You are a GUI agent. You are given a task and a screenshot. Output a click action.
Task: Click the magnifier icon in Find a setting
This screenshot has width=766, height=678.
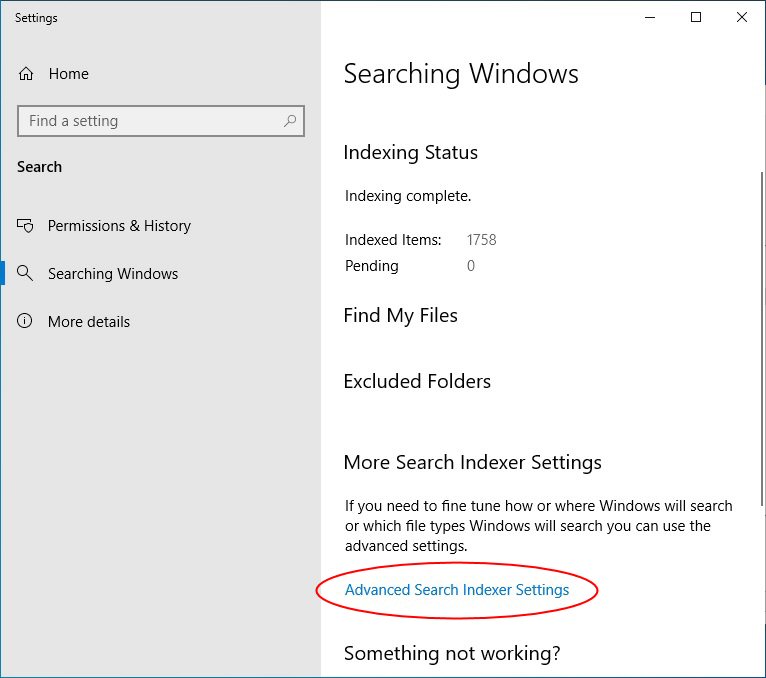pyautogui.click(x=290, y=120)
